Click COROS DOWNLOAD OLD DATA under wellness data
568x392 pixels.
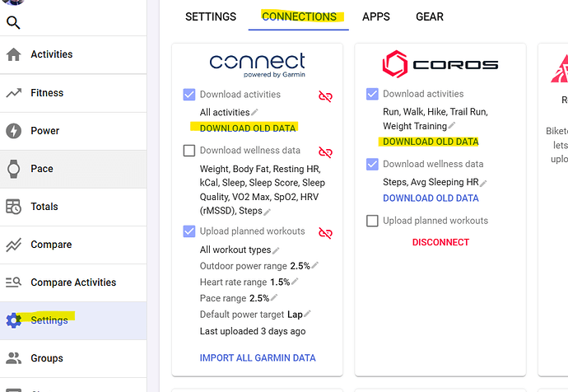coord(431,198)
